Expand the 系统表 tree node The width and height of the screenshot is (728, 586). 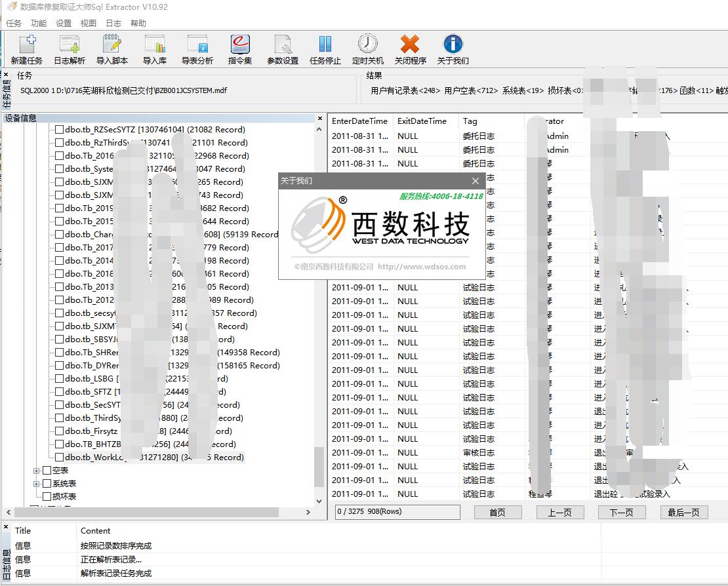pyautogui.click(x=36, y=484)
